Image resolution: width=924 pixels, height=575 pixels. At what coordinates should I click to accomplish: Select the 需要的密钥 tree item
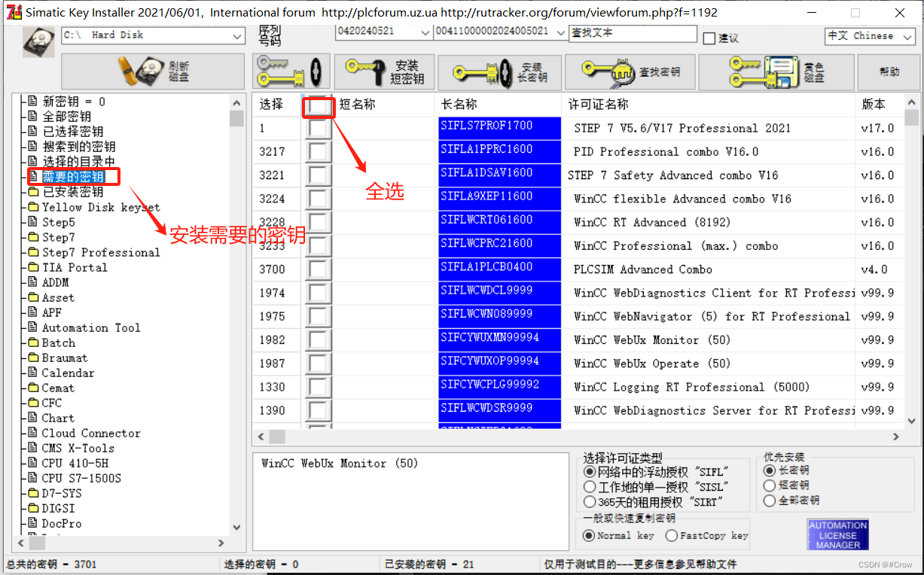[73, 177]
